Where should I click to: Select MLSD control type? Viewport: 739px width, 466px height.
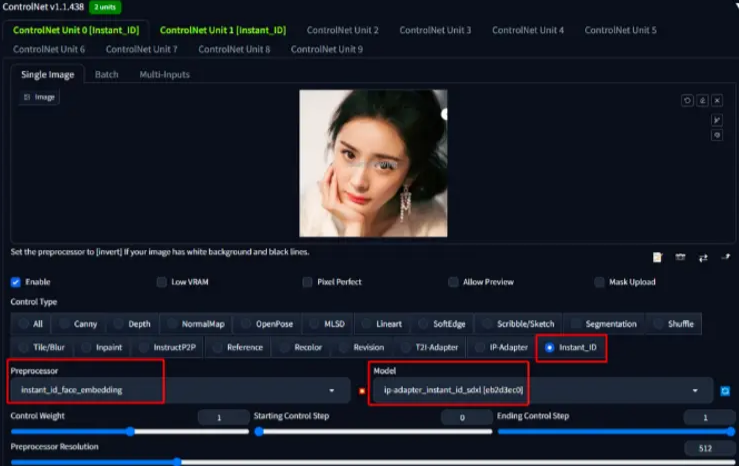click(x=328, y=324)
